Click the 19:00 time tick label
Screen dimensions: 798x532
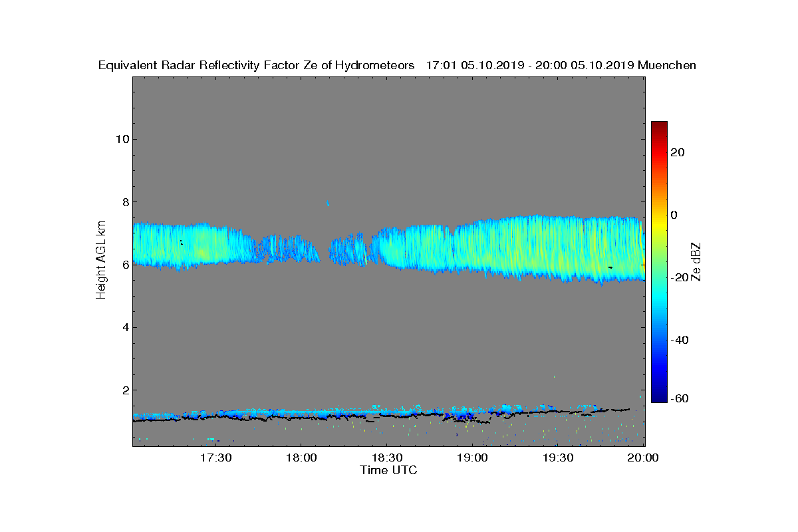tap(472, 458)
